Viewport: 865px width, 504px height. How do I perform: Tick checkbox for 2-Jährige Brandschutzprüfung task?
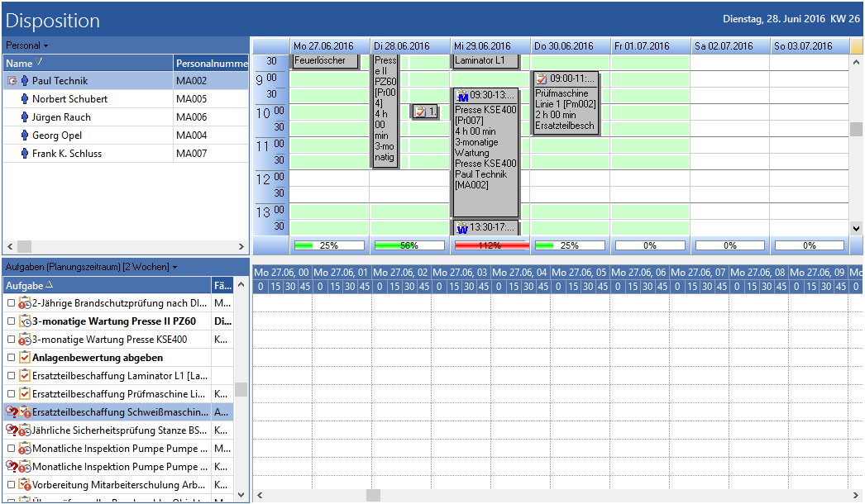[11, 302]
